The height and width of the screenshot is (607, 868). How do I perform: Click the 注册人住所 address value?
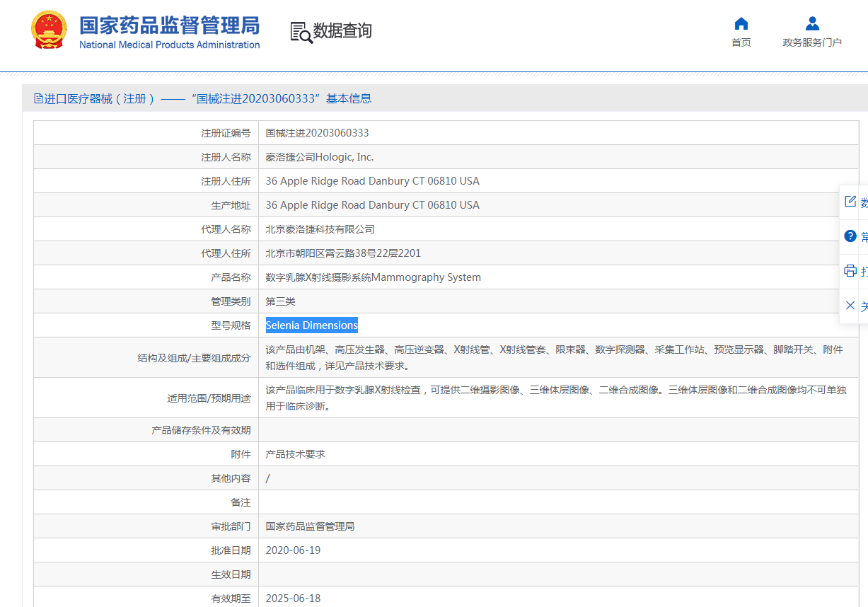[x=372, y=181]
